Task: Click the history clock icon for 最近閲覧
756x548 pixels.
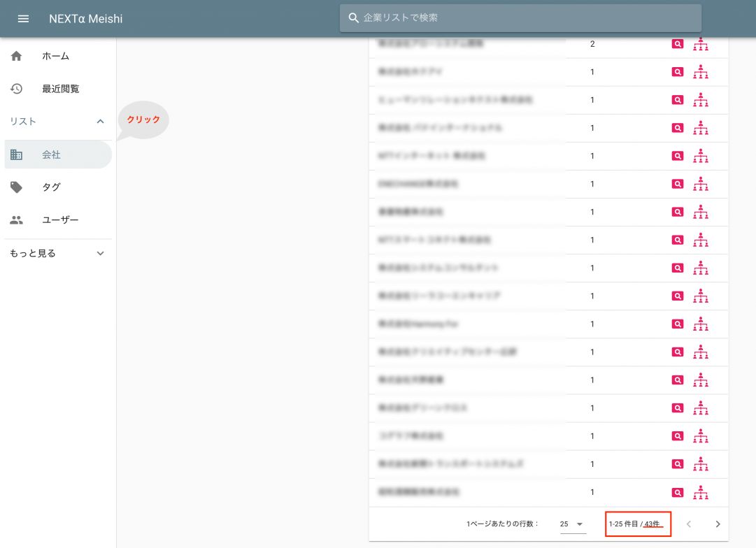Action: [x=17, y=89]
